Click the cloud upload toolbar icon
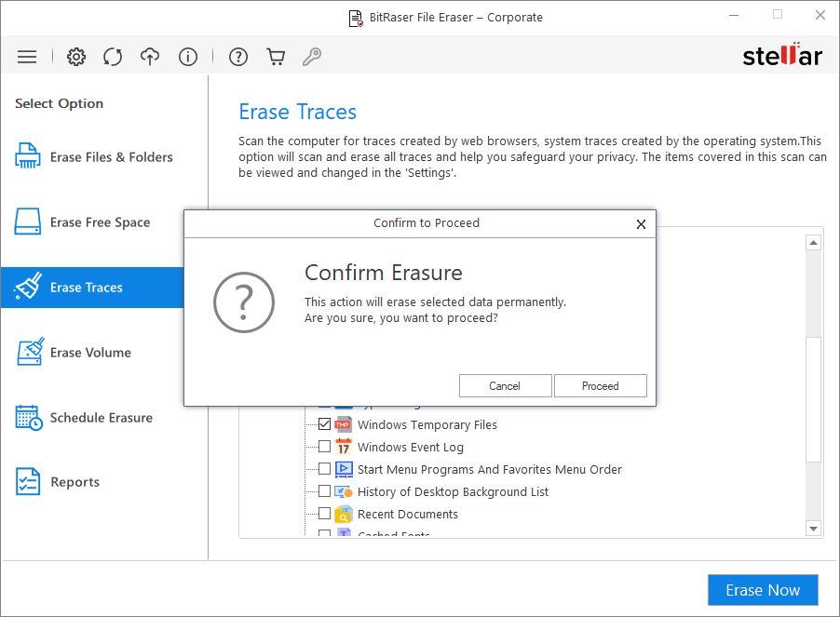 150,57
